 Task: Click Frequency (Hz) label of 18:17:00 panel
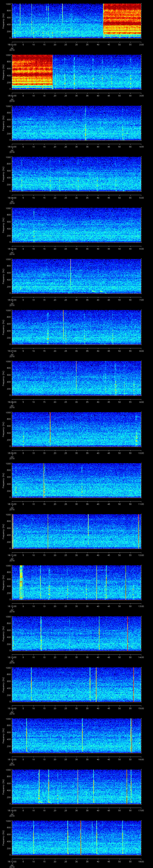point(3,838)
